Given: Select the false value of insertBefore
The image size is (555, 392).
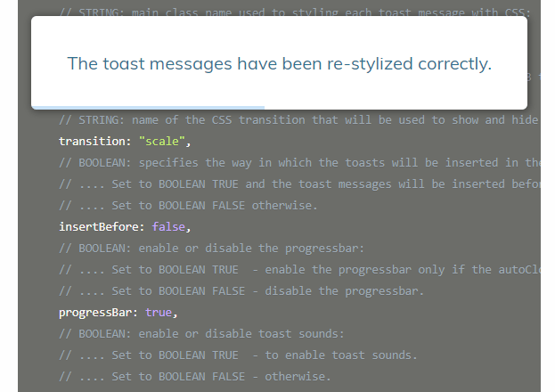Looking at the screenshot, I should click(167, 226).
